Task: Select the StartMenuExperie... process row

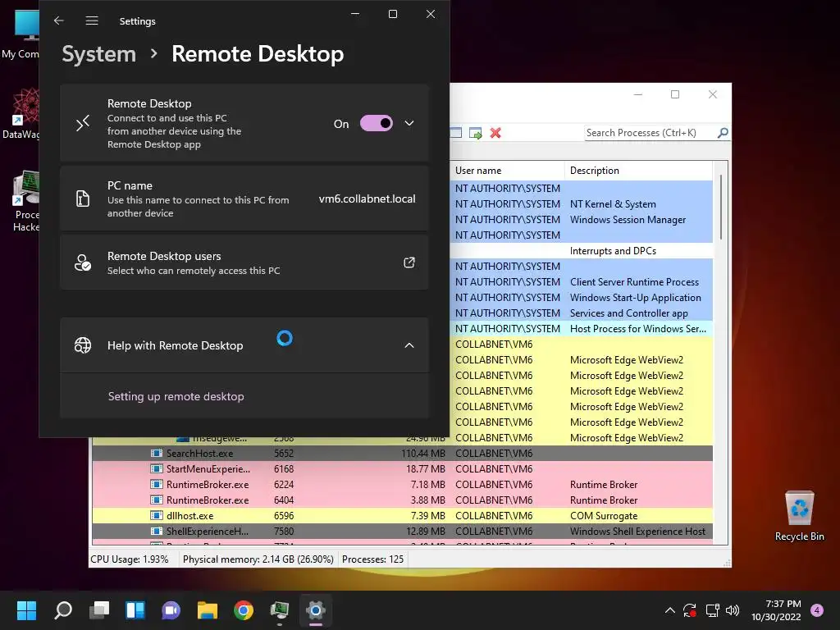Action: pyautogui.click(x=402, y=468)
